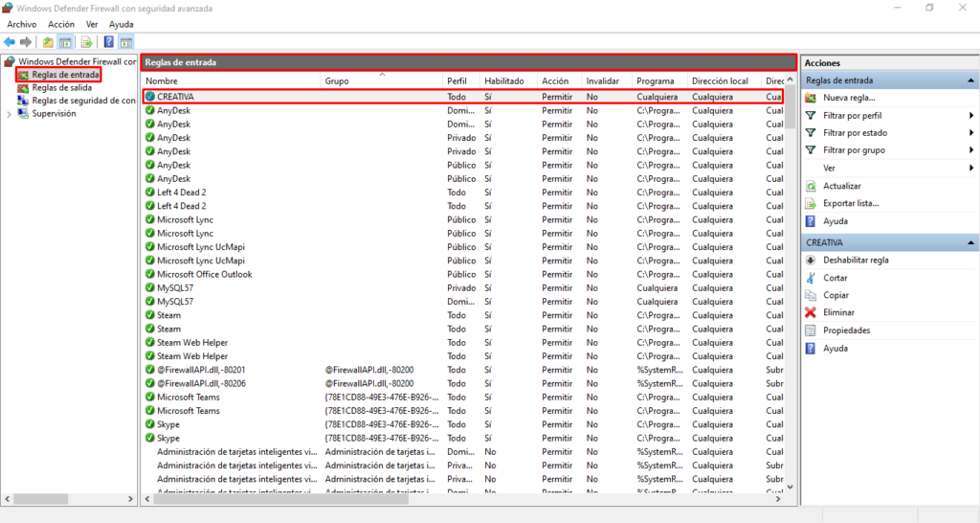Screen dimensions: 980x523
Task: Select Reglas de salida in the tree
Action: click(x=62, y=87)
